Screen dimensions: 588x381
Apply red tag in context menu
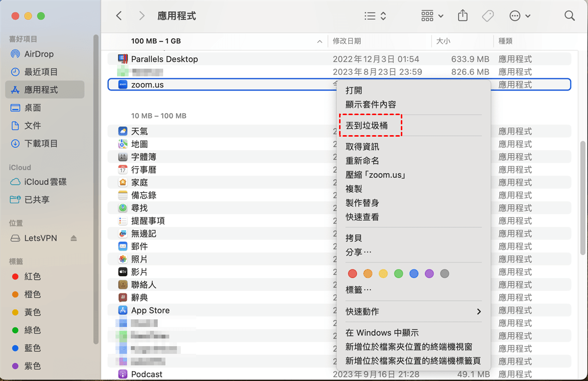click(352, 274)
